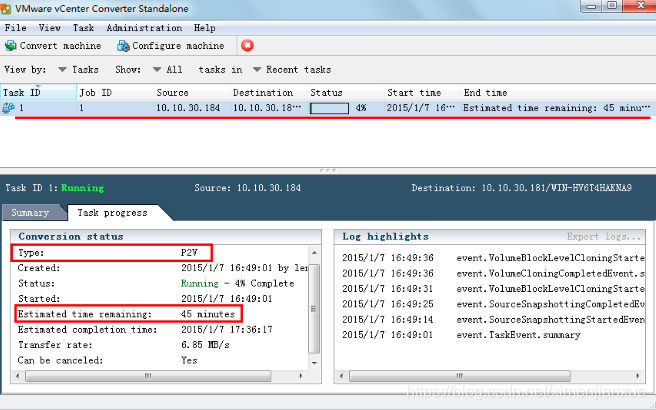Click Conversion status scroll down arrow

click(314, 363)
